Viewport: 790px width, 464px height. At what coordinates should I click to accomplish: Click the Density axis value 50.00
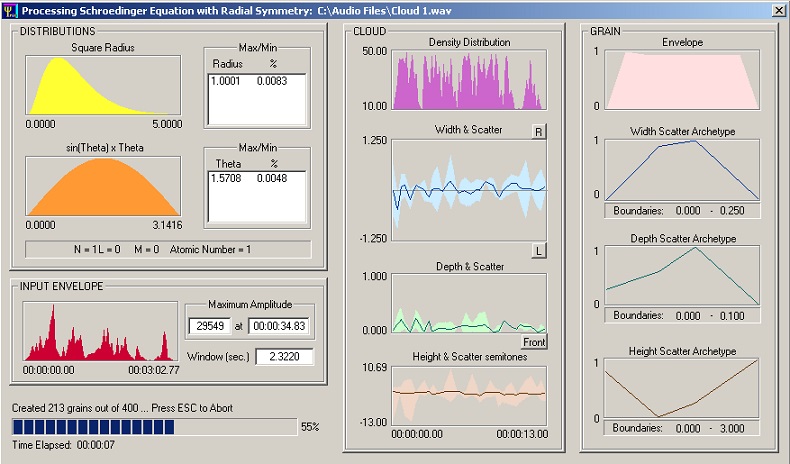(x=374, y=51)
